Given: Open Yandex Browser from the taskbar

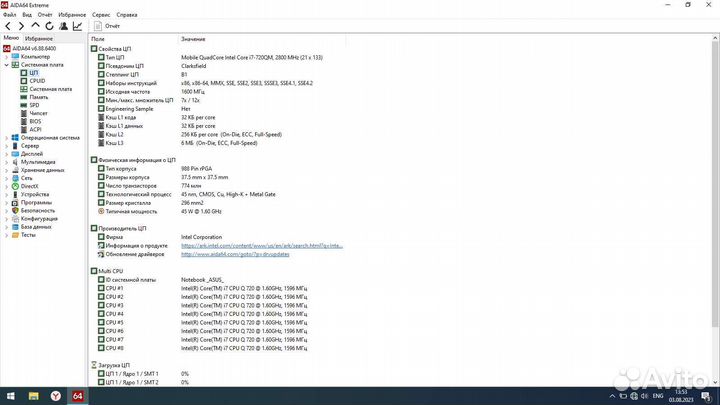Looking at the screenshot, I should pos(56,396).
